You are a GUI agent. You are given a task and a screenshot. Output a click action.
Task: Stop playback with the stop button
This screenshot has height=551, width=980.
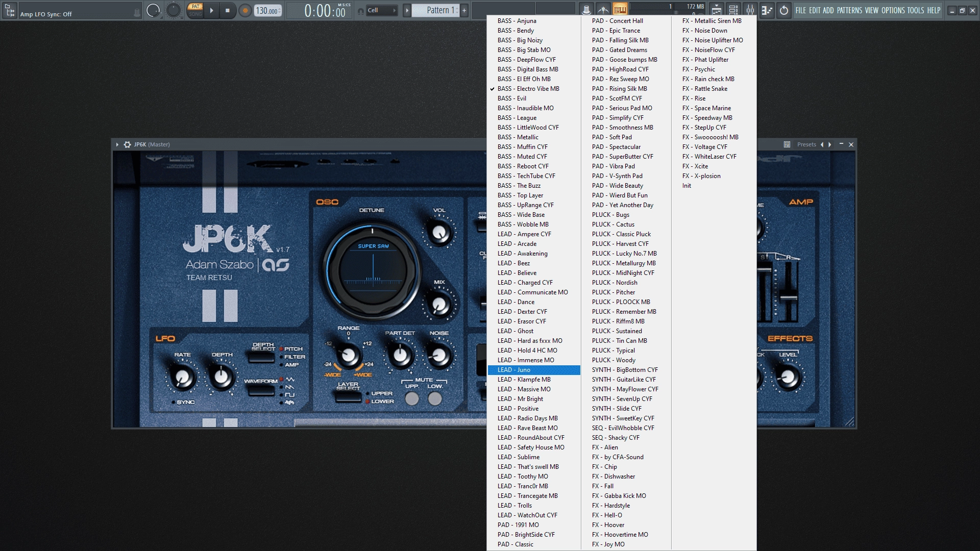click(x=228, y=10)
